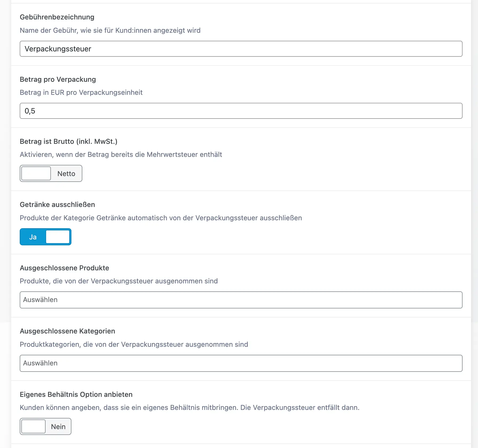Focus the Betrag pro Verpackung amount field

point(241,111)
